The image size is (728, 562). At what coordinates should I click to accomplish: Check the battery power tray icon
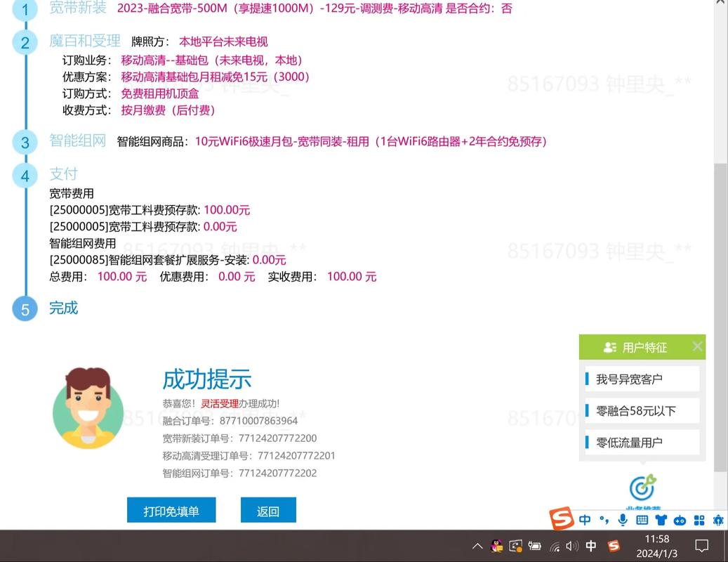pos(534,547)
